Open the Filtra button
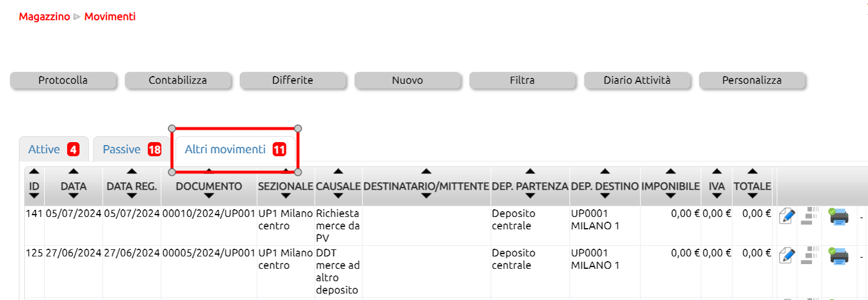 [522, 80]
